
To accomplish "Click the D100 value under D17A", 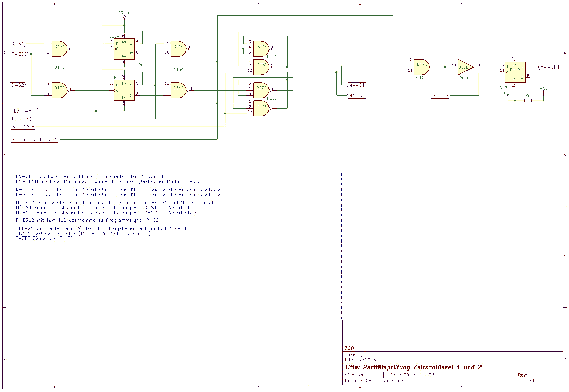I will [60, 67].
